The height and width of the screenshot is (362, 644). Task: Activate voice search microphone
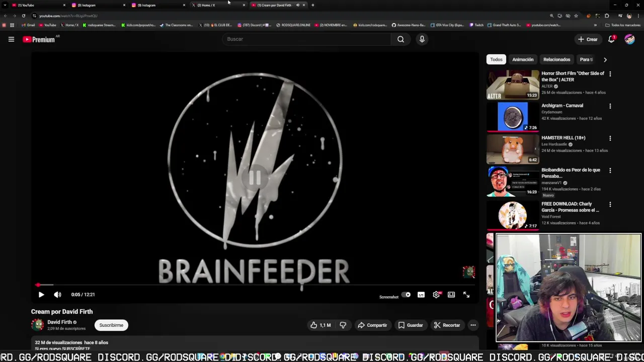point(422,39)
